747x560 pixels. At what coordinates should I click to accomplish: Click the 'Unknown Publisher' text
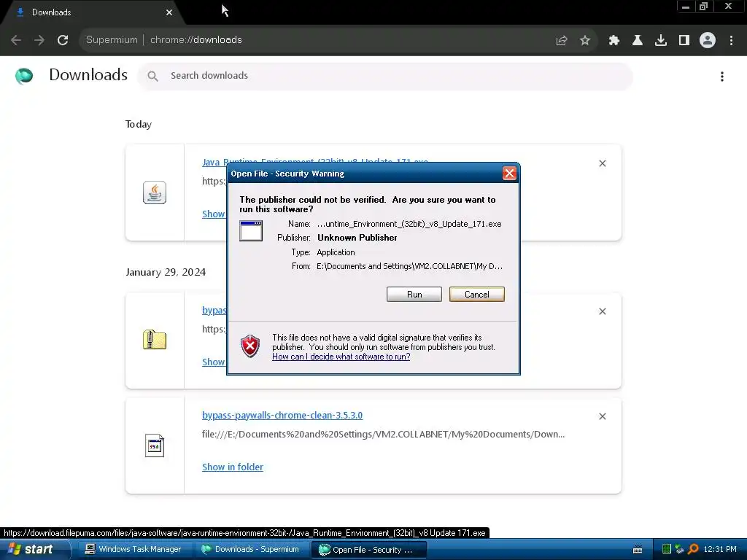(357, 238)
